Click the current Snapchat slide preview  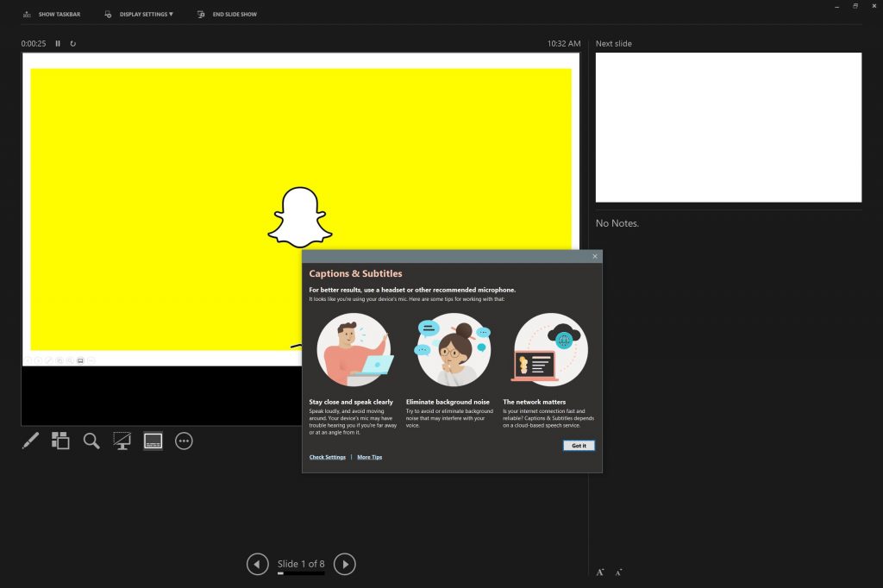300,209
